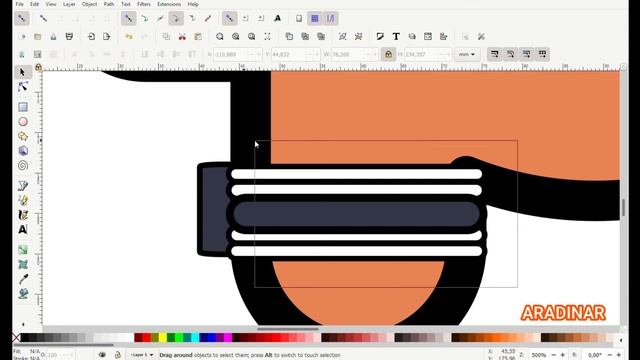Open the Layer menu
This screenshot has width=640, height=360.
point(69,4)
